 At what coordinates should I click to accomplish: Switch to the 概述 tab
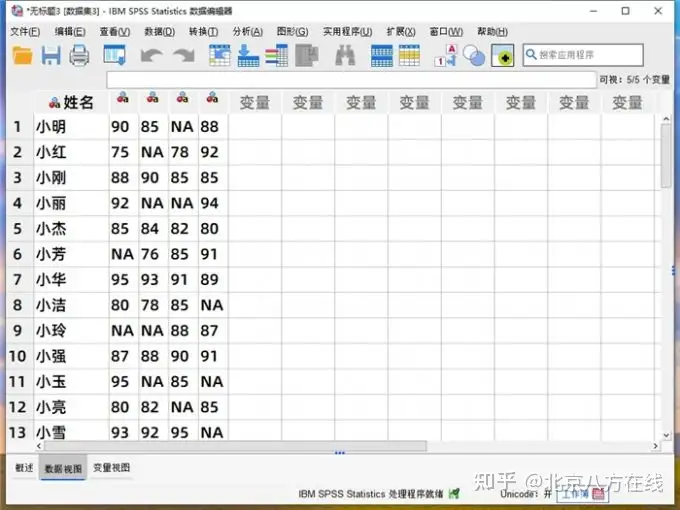[24, 468]
